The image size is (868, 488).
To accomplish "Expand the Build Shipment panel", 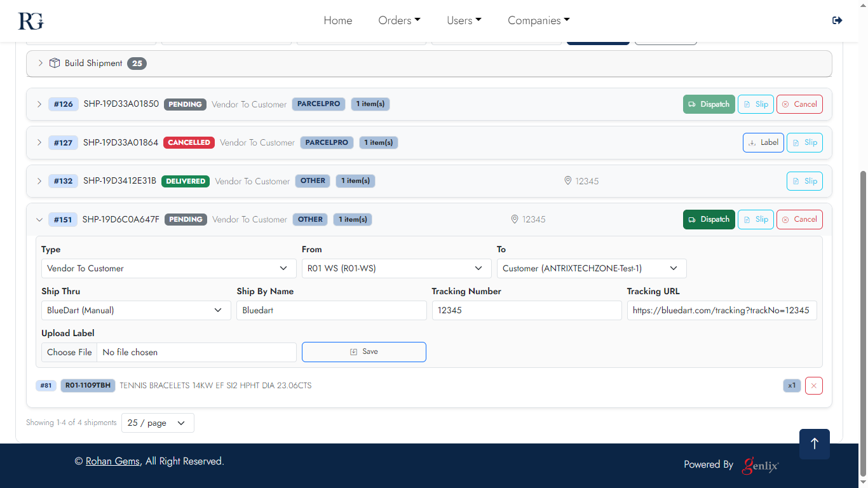I will point(41,63).
